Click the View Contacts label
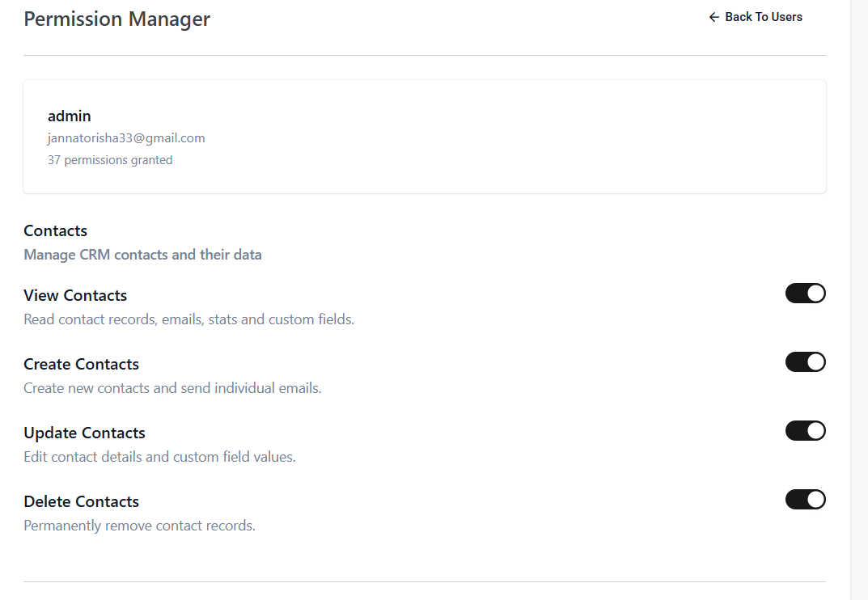868x600 pixels. (x=75, y=296)
